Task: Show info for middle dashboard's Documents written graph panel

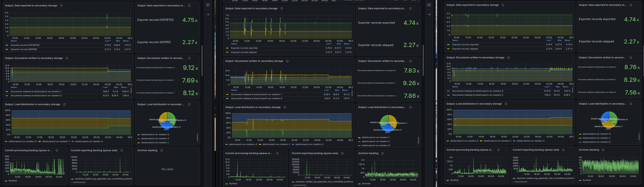Action: 287,61
